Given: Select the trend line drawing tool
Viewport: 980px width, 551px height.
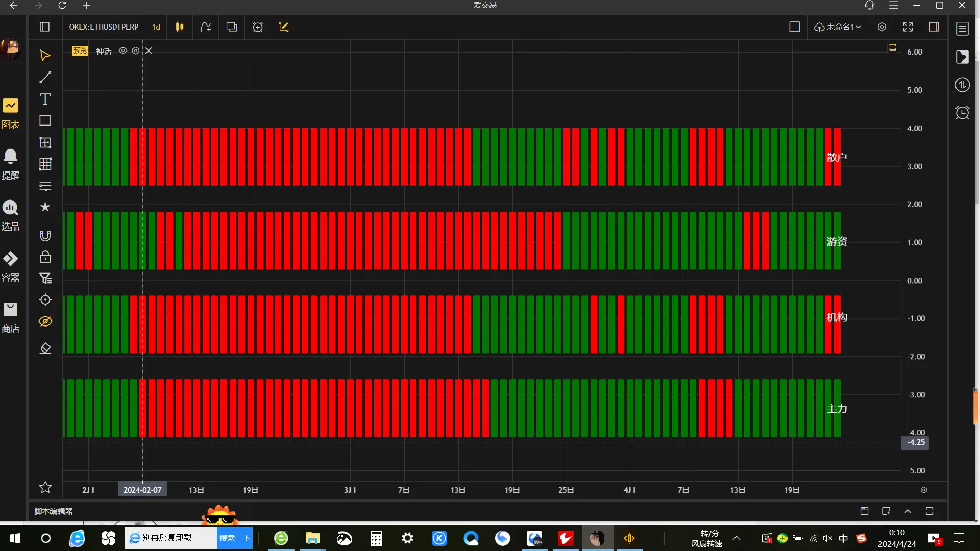Looking at the screenshot, I should point(45,78).
